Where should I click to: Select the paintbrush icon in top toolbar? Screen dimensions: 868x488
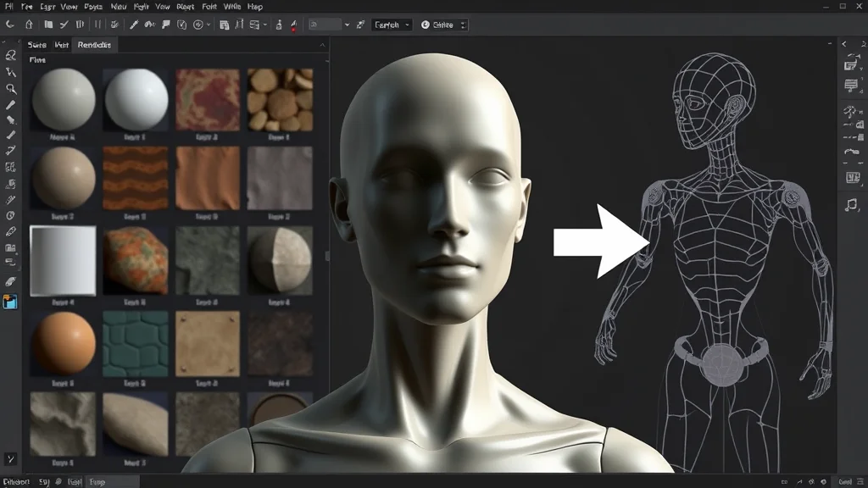(x=133, y=25)
